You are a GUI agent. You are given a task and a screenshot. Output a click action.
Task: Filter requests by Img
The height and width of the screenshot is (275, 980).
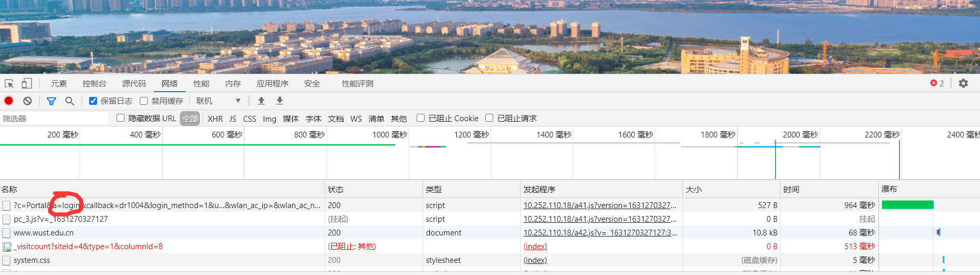(270, 119)
